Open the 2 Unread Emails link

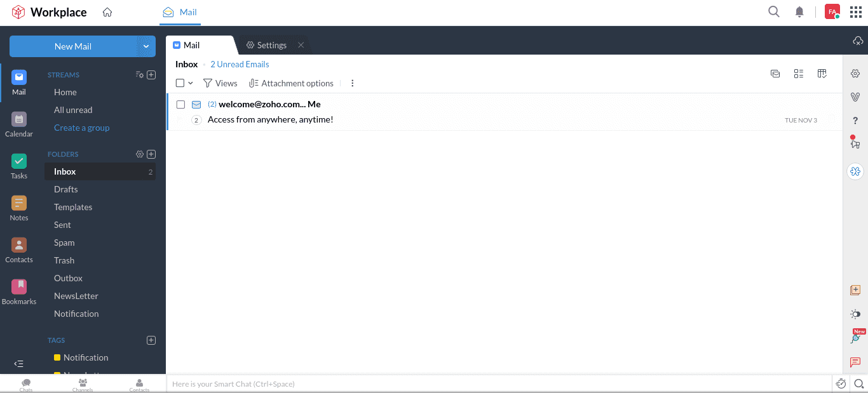240,64
